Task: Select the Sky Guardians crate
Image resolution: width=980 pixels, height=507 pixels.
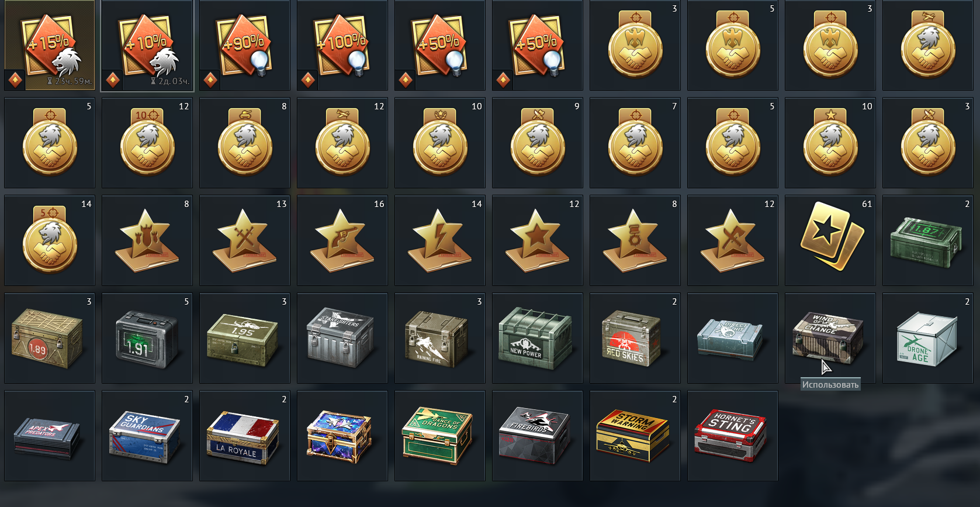Action: coord(147,436)
